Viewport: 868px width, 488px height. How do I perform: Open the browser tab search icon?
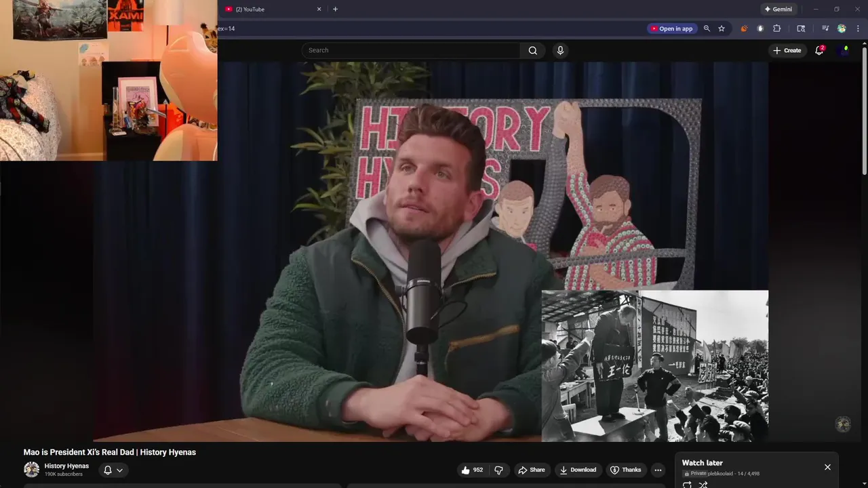point(801,28)
